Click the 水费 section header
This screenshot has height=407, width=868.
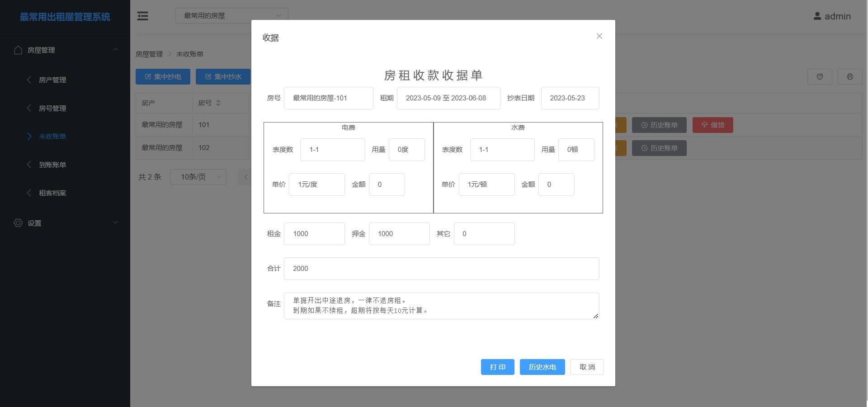(x=518, y=128)
